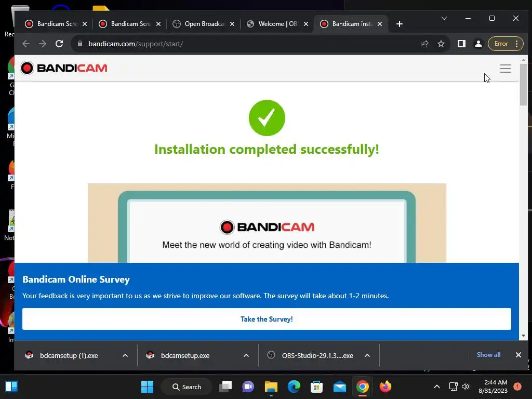The image size is (532, 399).
Task: Open the Windows Start menu
Action: 147,387
